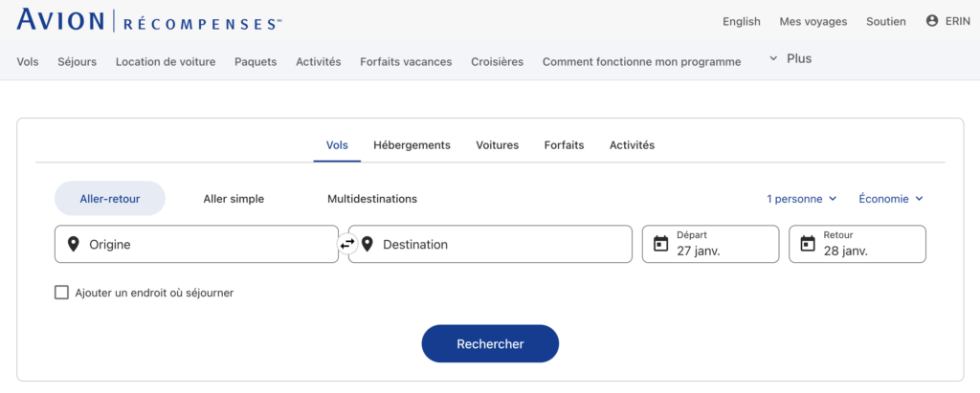Open the 1 personne travelers dropdown
The width and height of the screenshot is (980, 393).
801,199
